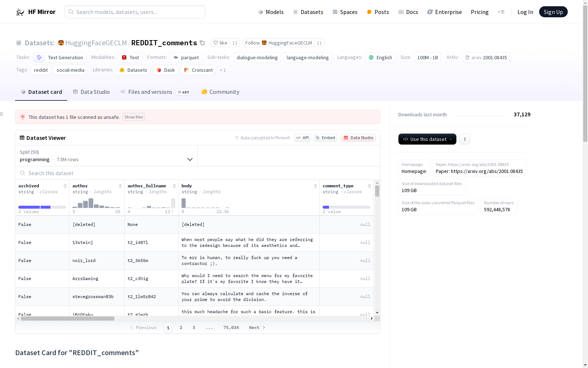This screenshot has height=368, width=588.
Task: Click the table's vertical scrollbar thumb
Action: 377,191
